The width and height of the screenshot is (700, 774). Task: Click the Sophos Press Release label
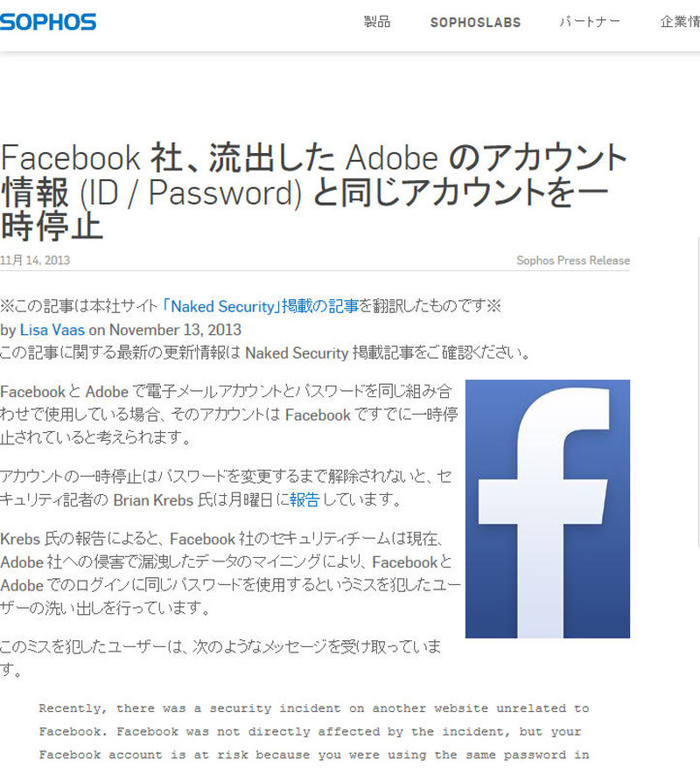572,261
